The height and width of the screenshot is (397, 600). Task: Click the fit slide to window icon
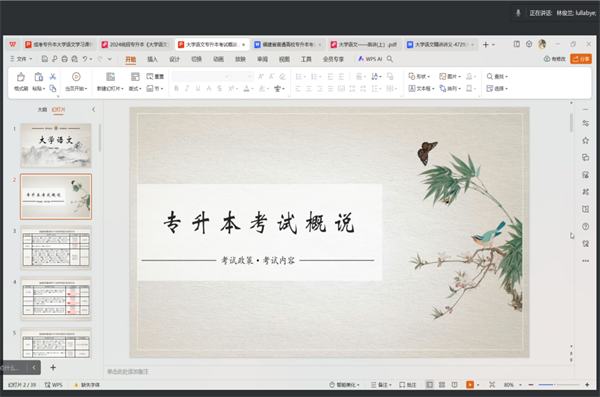tap(492, 385)
